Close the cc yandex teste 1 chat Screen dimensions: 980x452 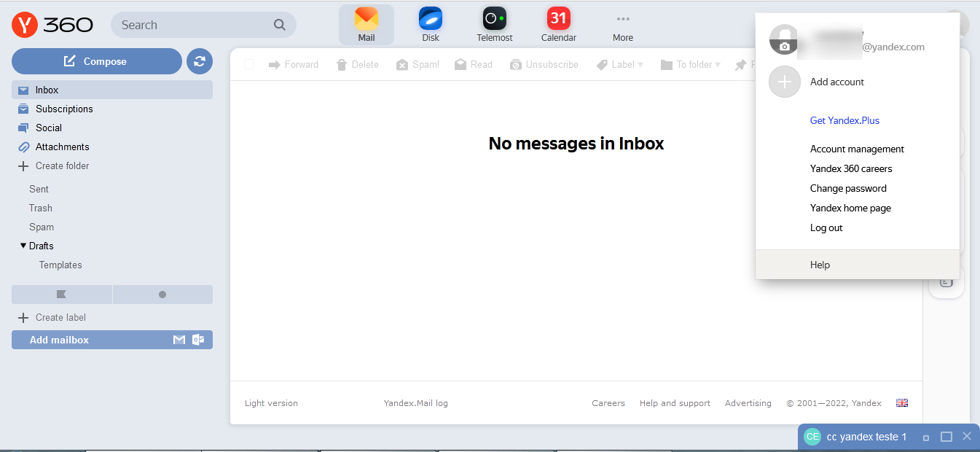967,436
